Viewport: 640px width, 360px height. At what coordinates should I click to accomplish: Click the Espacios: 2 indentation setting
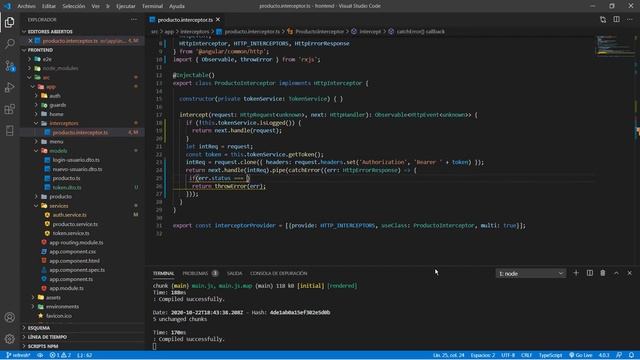pos(482,355)
